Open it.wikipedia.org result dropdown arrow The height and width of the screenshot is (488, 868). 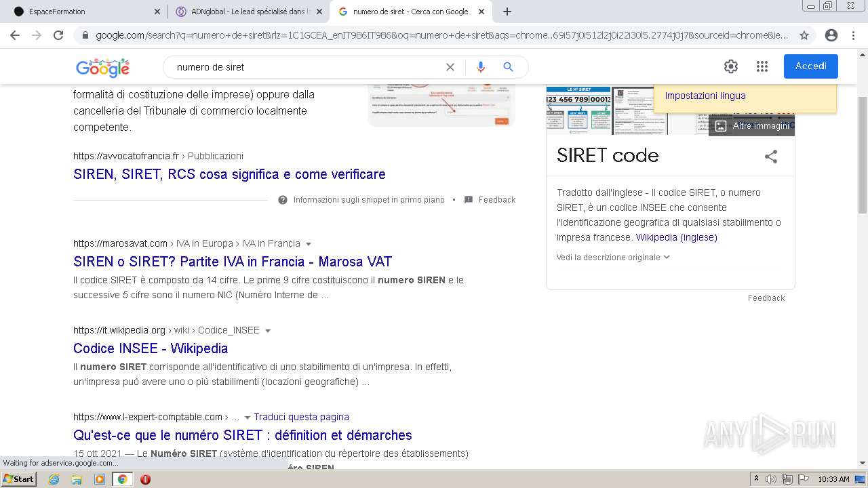pyautogui.click(x=268, y=331)
